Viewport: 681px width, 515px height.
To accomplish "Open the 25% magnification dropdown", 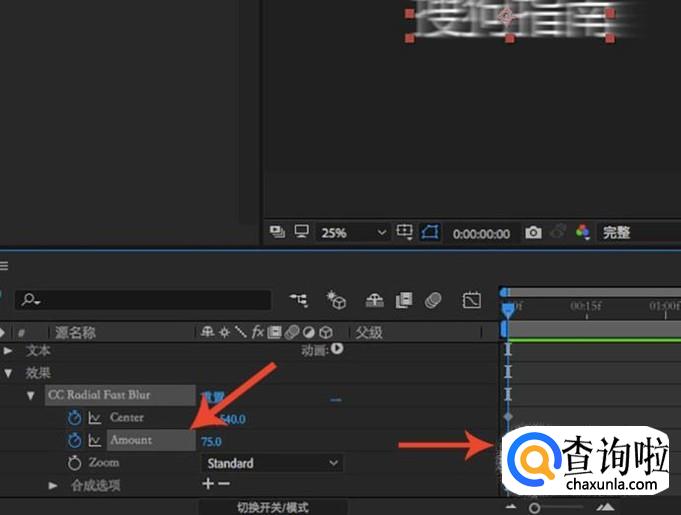I will click(x=353, y=232).
